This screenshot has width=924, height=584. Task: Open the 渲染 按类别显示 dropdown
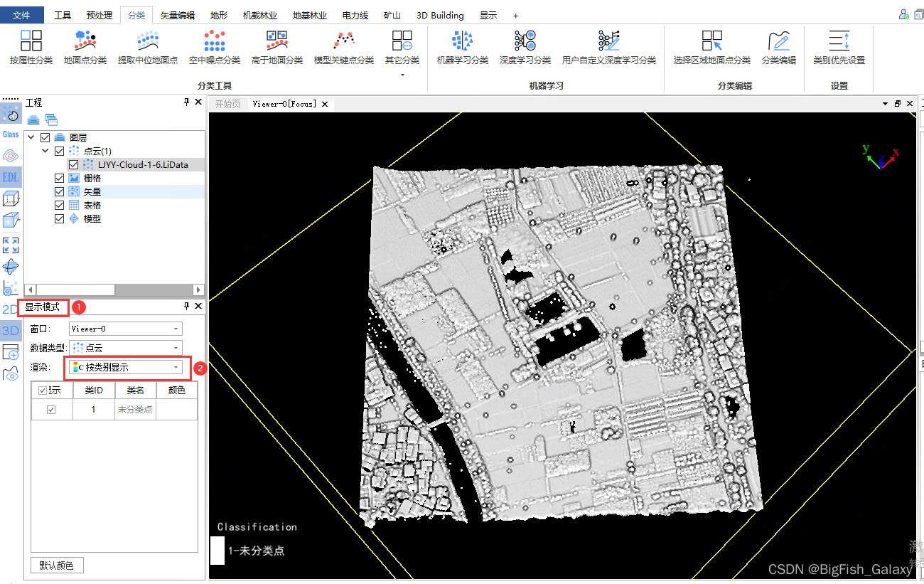(126, 367)
